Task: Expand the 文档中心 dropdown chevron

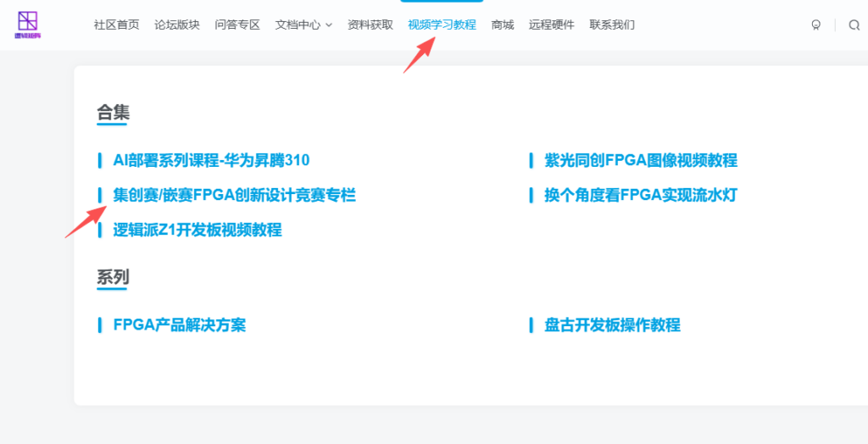Action: click(329, 25)
